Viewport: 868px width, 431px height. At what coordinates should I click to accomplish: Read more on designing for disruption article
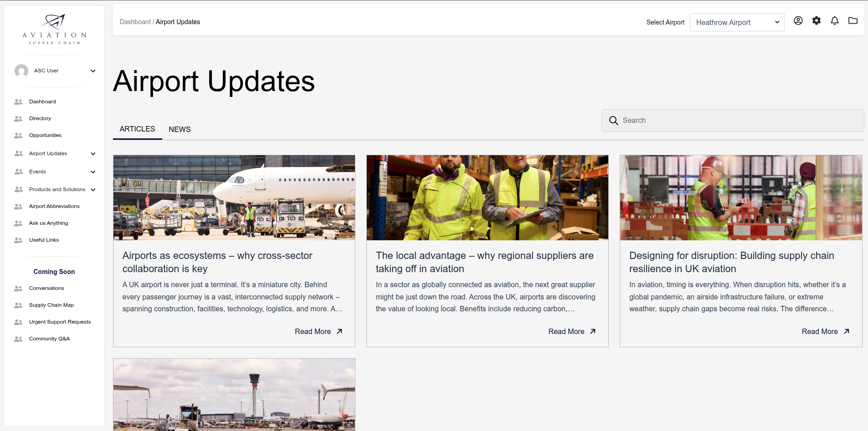coord(825,331)
